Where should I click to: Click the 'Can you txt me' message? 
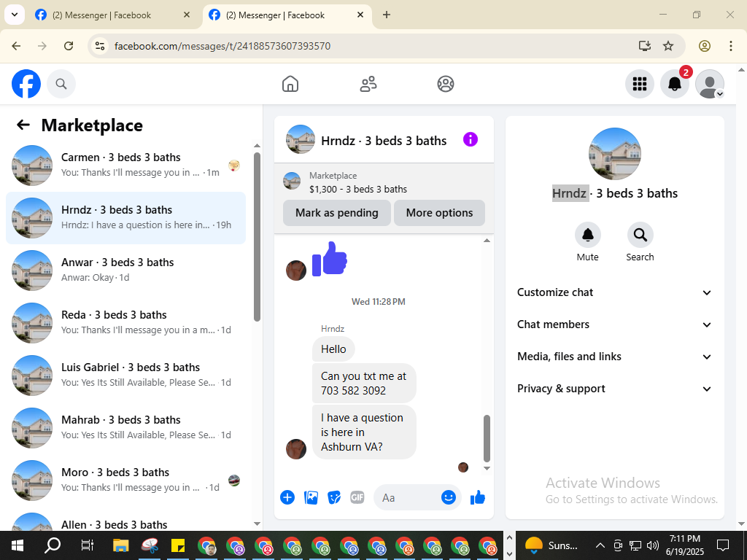coord(364,384)
